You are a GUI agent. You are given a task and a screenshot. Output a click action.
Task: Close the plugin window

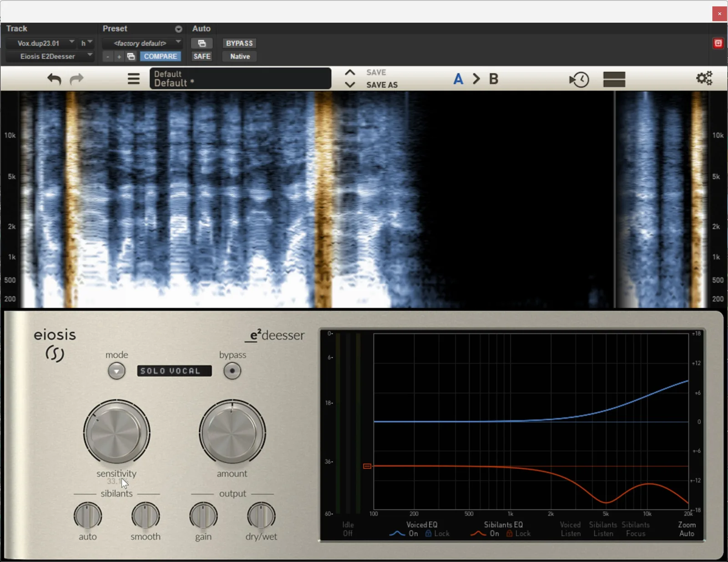tap(719, 14)
